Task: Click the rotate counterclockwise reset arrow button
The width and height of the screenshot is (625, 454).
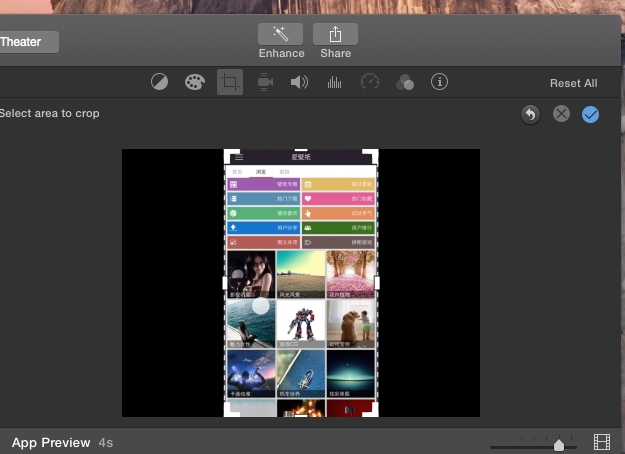Action: pos(531,114)
